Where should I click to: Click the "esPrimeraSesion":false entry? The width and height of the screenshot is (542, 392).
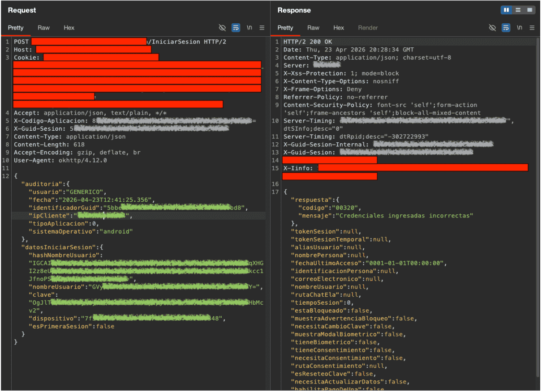tap(71, 327)
